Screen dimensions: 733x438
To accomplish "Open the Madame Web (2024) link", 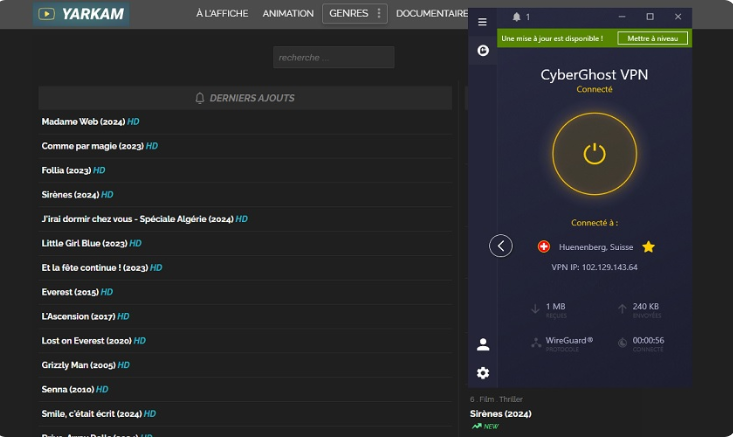I will click(83, 122).
